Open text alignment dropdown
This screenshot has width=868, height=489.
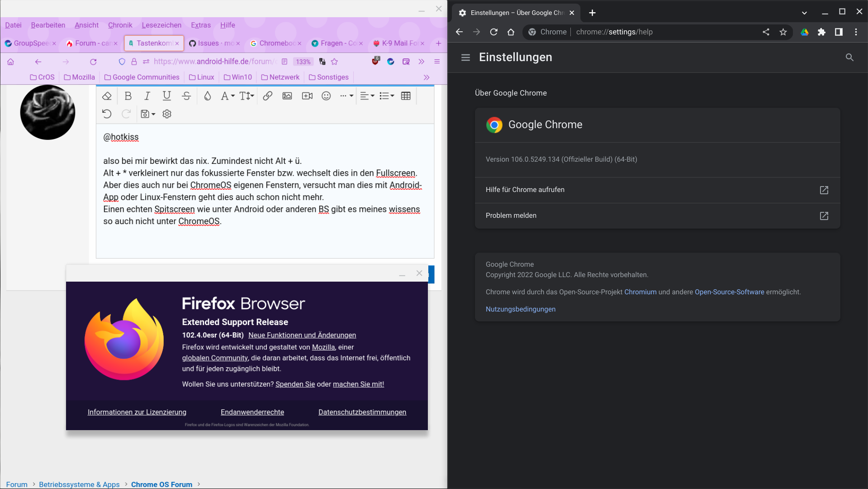[367, 96]
